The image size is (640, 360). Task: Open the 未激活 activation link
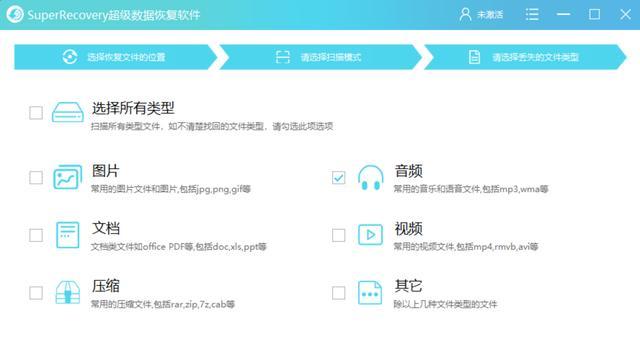pos(490,15)
